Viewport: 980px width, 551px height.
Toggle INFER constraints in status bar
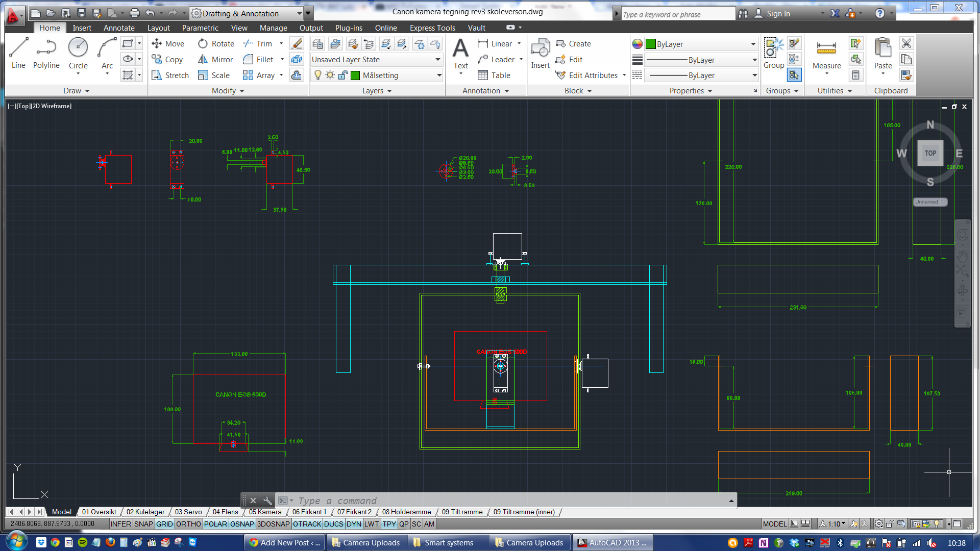click(121, 524)
